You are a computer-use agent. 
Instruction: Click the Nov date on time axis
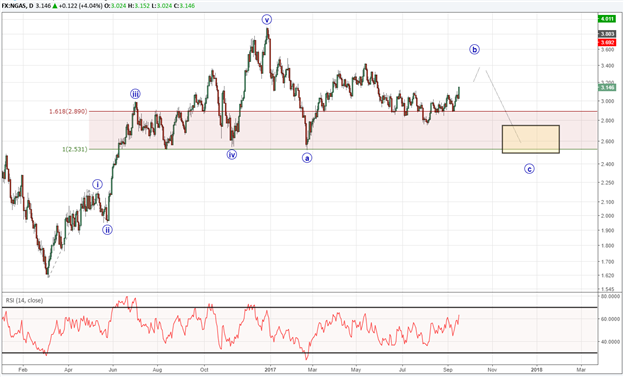coord(492,370)
